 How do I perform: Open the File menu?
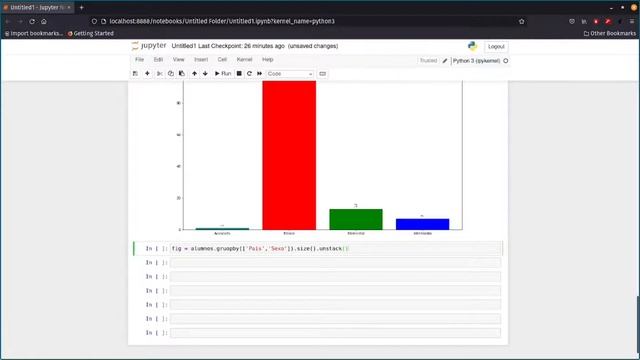coord(140,60)
